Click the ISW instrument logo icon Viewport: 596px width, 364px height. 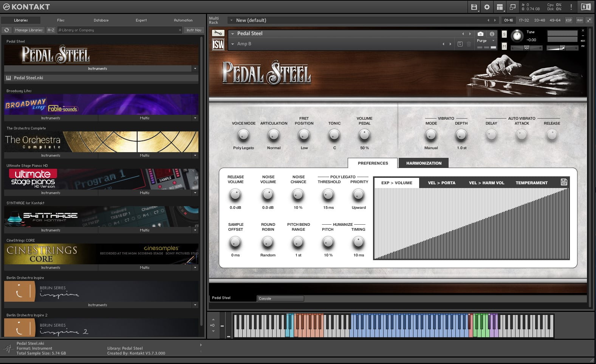pos(218,45)
